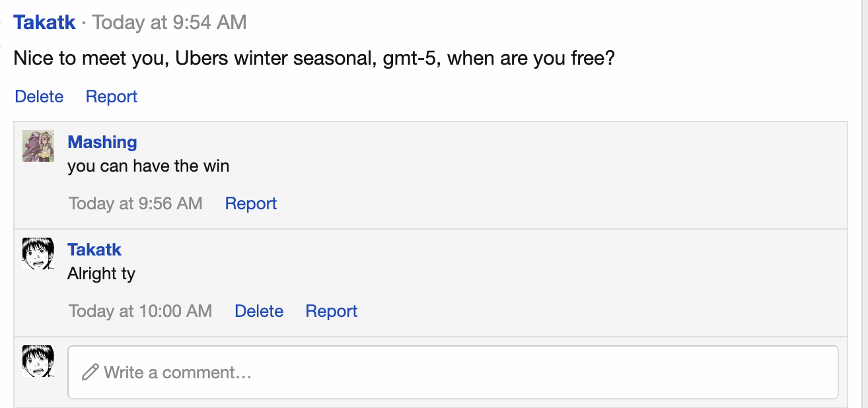
Task: Click the 'Alright ty' comment text
Action: (x=101, y=273)
